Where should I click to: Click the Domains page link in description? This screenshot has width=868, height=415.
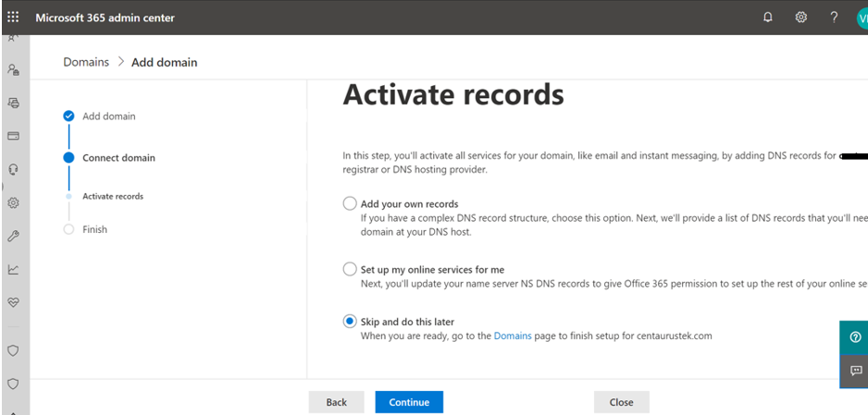pos(513,336)
